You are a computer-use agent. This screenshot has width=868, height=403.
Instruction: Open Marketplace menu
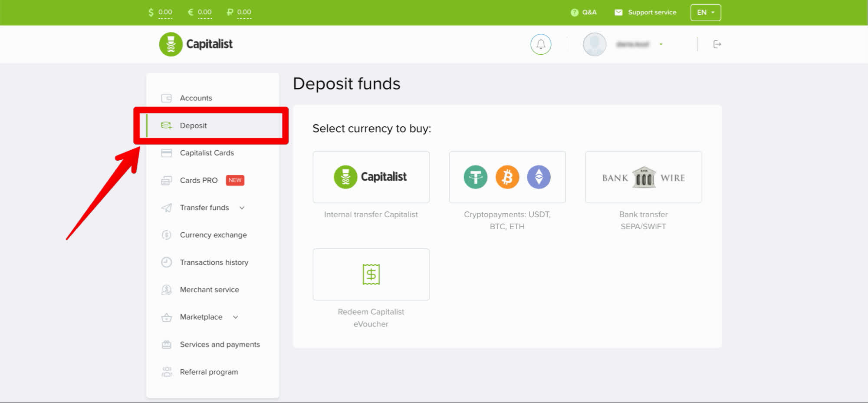point(213,317)
